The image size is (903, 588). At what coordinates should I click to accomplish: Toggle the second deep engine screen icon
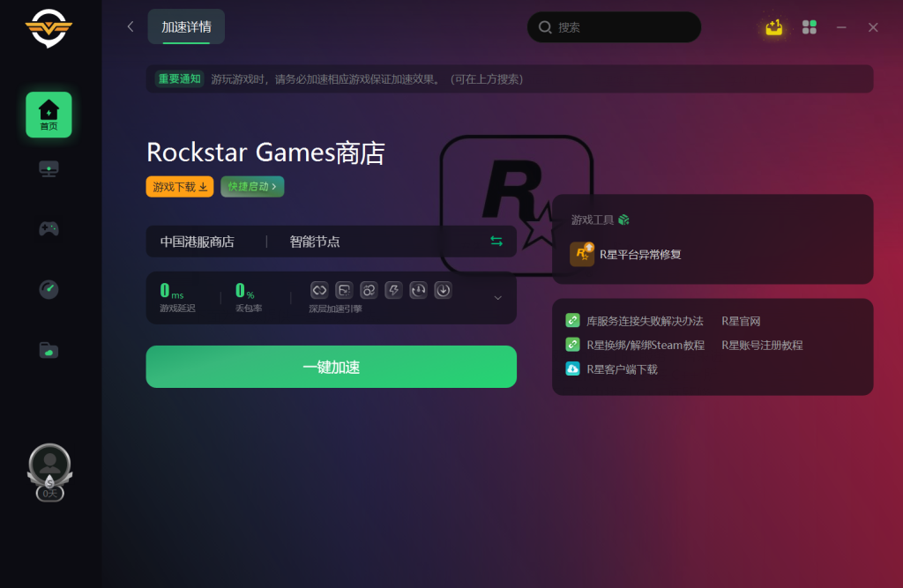tap(344, 290)
